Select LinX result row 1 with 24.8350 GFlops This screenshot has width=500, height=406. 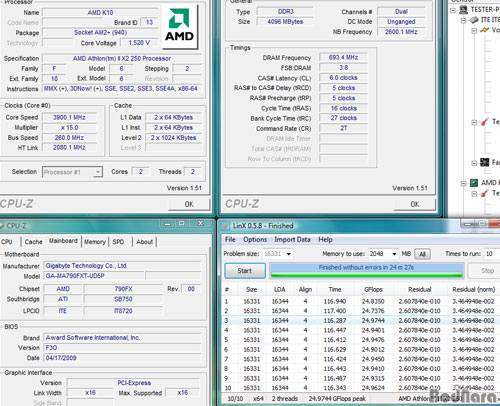tap(361, 301)
